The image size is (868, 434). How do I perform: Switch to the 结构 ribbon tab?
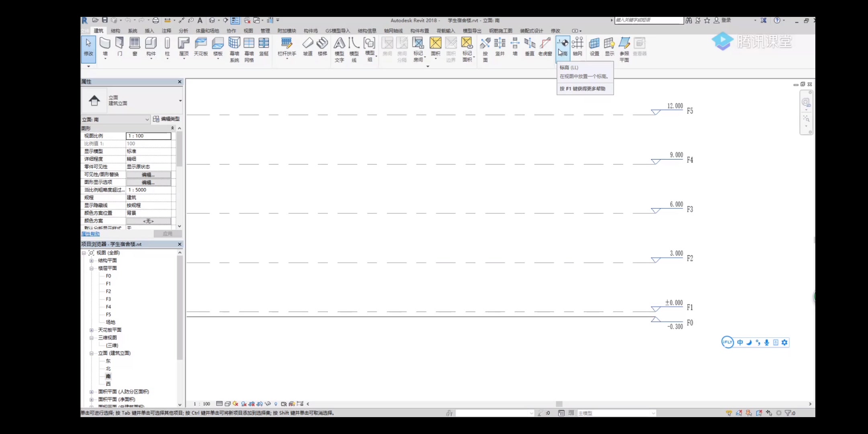click(x=115, y=31)
